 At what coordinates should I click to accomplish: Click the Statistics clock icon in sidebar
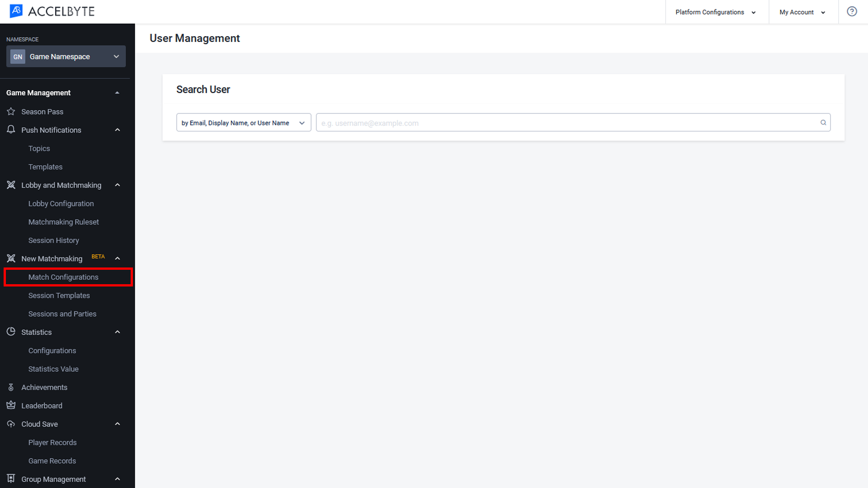(11, 332)
